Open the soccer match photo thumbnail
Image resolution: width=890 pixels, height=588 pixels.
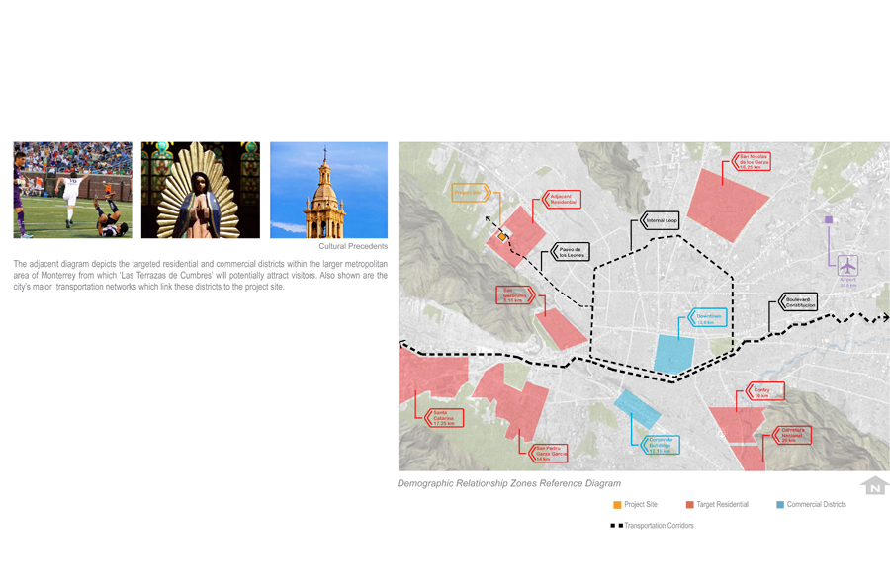[72, 190]
